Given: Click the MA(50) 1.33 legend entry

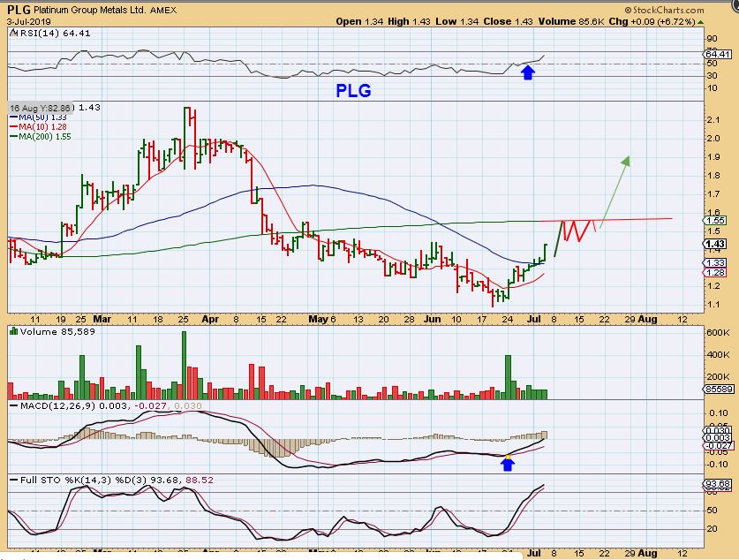Looking at the screenshot, I should (39, 117).
